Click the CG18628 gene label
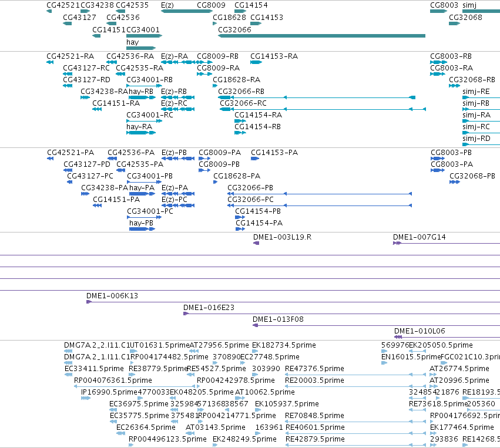This screenshot has width=500, height=448. [x=229, y=17]
